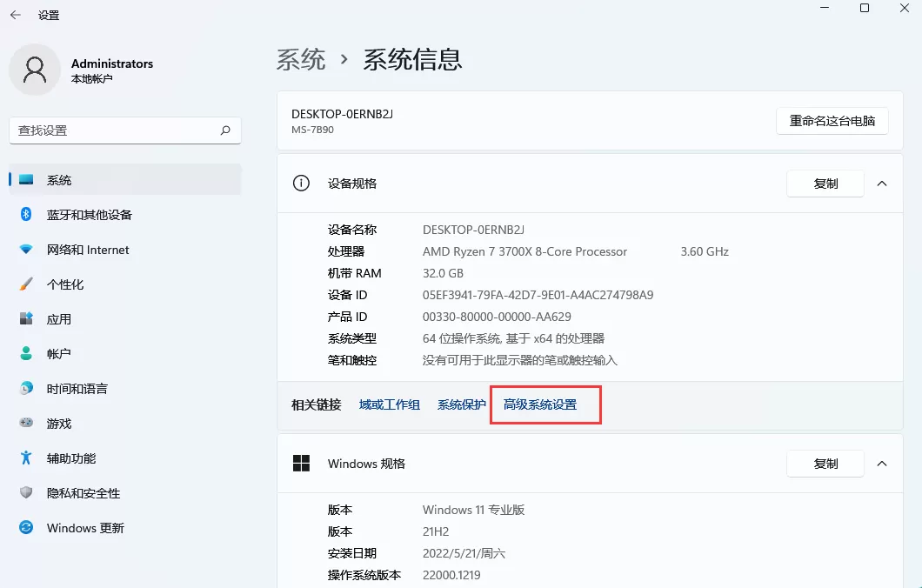This screenshot has height=588, width=922.
Task: Click the 复制 button for 设备规格
Action: pos(825,184)
